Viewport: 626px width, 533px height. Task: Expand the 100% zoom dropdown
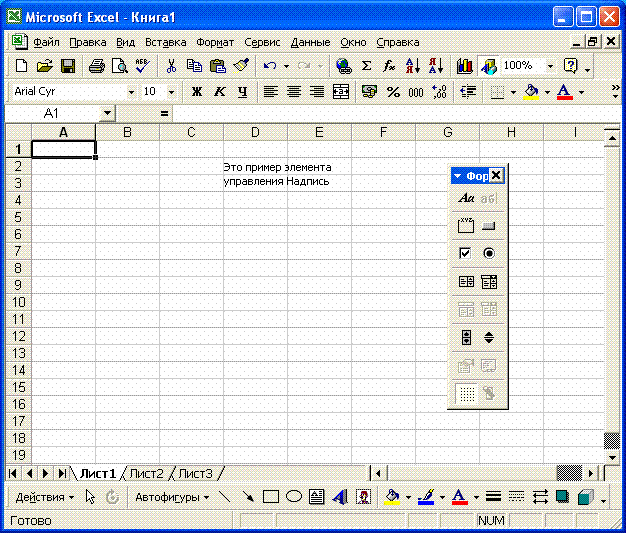pos(551,66)
